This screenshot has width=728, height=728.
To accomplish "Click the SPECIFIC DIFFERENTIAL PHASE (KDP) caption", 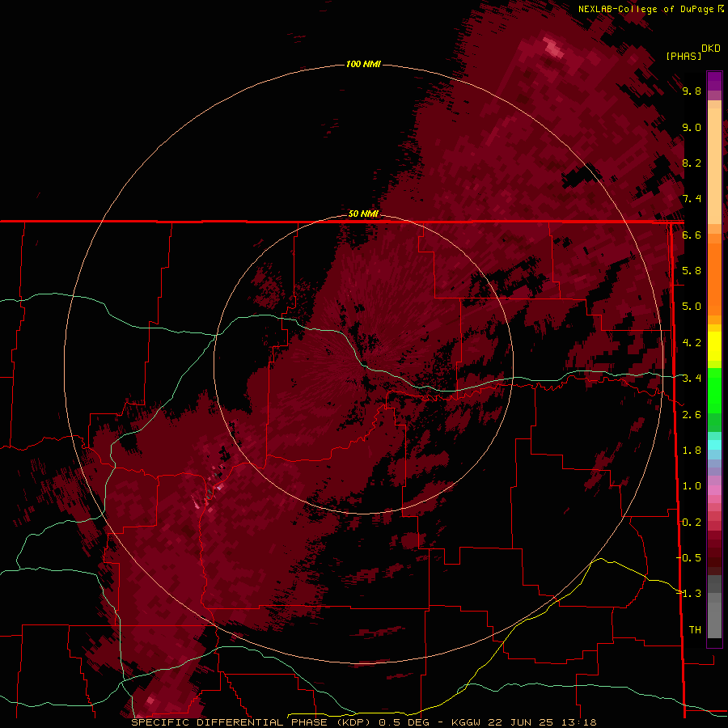I will [x=252, y=722].
